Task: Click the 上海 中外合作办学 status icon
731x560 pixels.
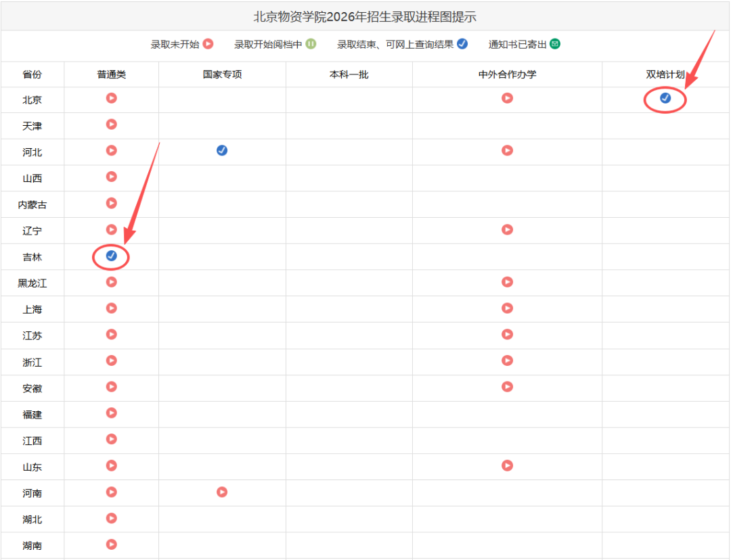Action: (x=507, y=308)
